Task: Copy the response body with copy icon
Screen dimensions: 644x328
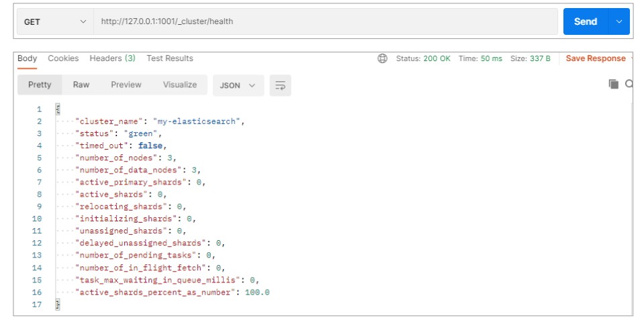Action: [613, 84]
